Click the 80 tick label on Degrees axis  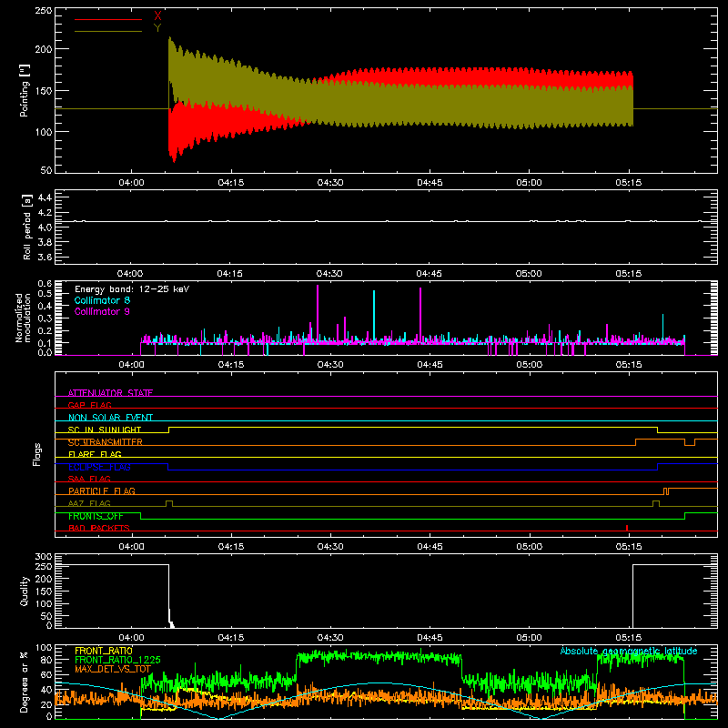[46, 660]
